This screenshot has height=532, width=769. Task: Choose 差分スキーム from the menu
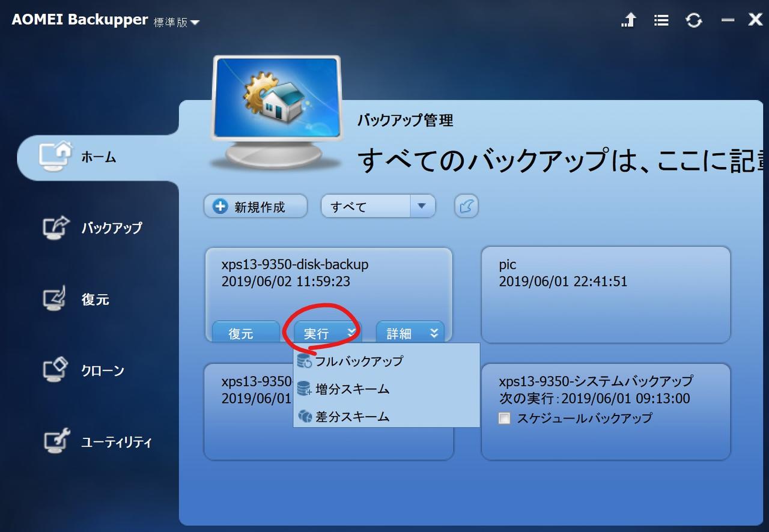pos(386,416)
